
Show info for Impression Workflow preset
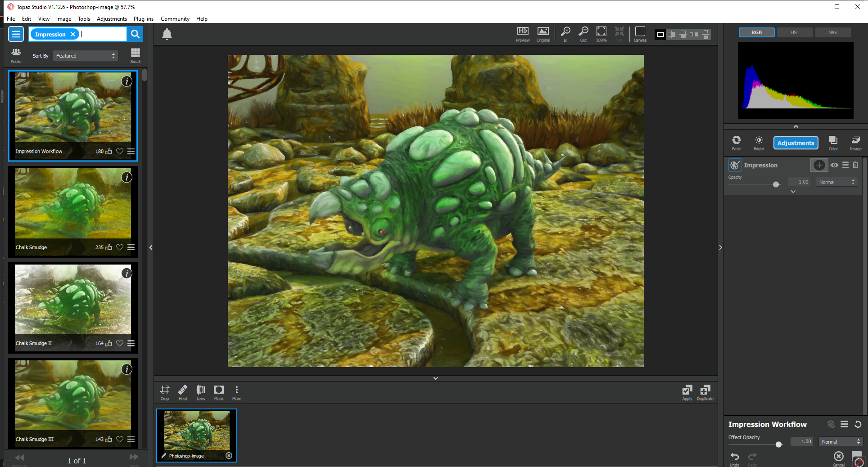127,81
